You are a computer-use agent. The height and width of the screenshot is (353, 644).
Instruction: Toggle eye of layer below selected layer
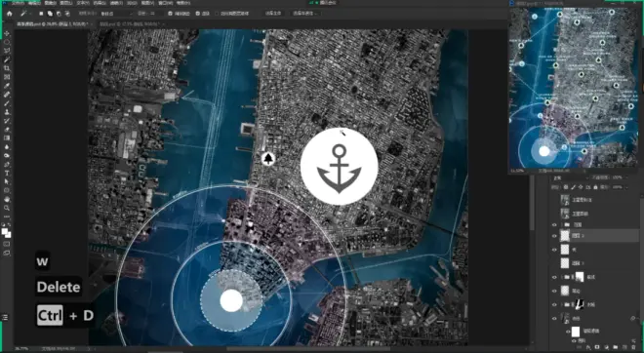tap(554, 250)
